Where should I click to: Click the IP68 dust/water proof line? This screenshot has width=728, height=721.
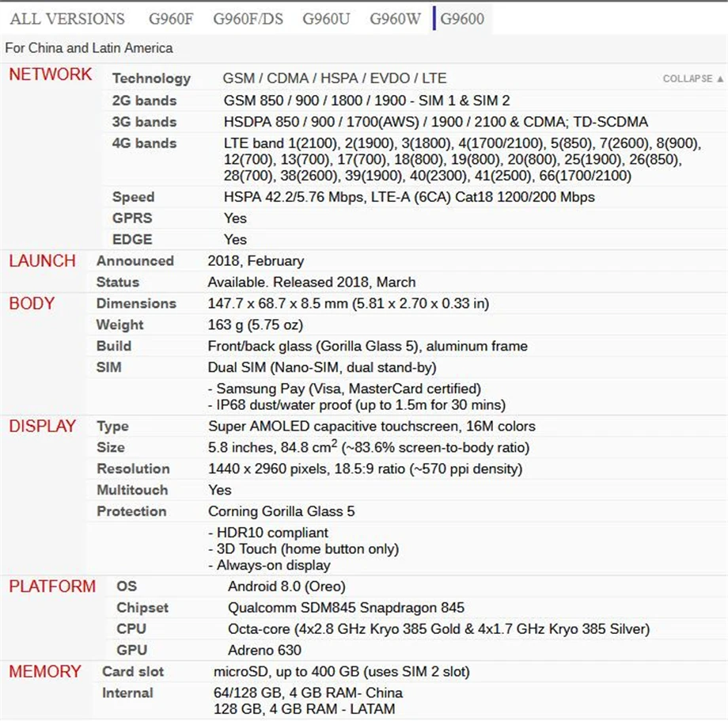[357, 405]
